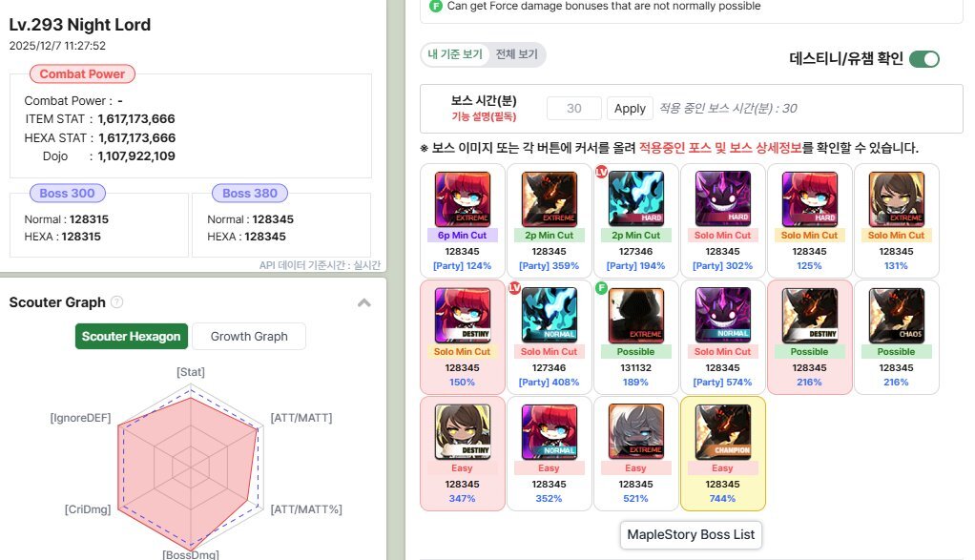Click the Champion boss icon in yellow card
The height and width of the screenshot is (560, 975).
(722, 431)
